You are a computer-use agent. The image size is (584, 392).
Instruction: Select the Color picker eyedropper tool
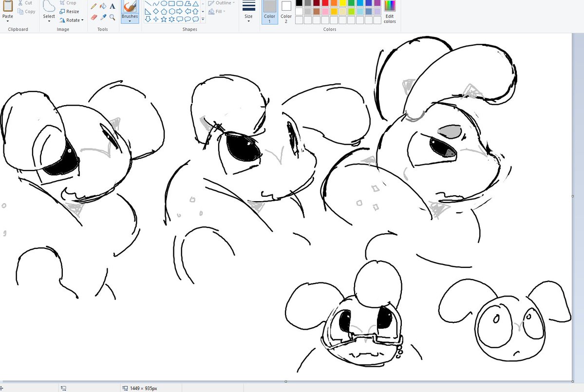[x=103, y=17]
